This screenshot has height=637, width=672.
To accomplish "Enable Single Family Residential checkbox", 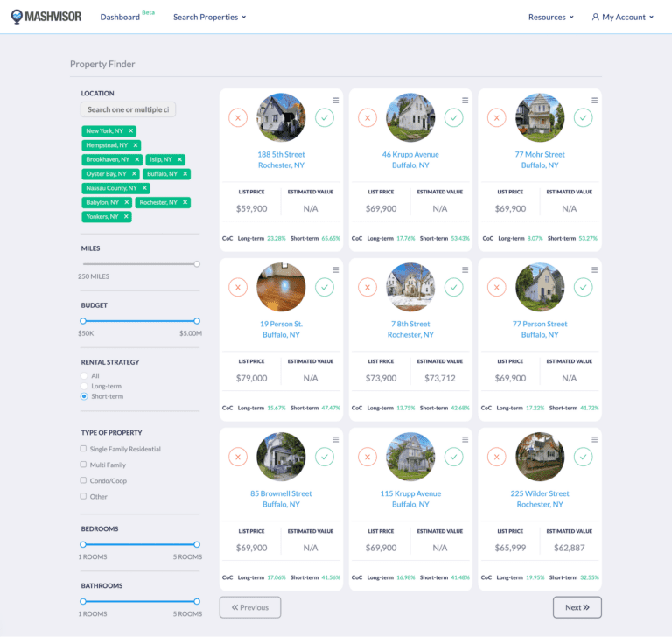I will pyautogui.click(x=84, y=449).
